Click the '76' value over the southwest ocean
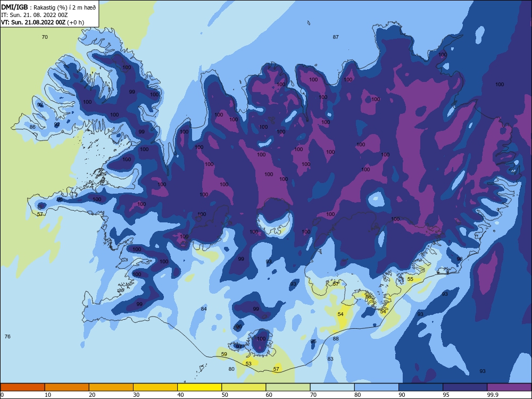Screen dimensions: 532x399 tap(7, 337)
